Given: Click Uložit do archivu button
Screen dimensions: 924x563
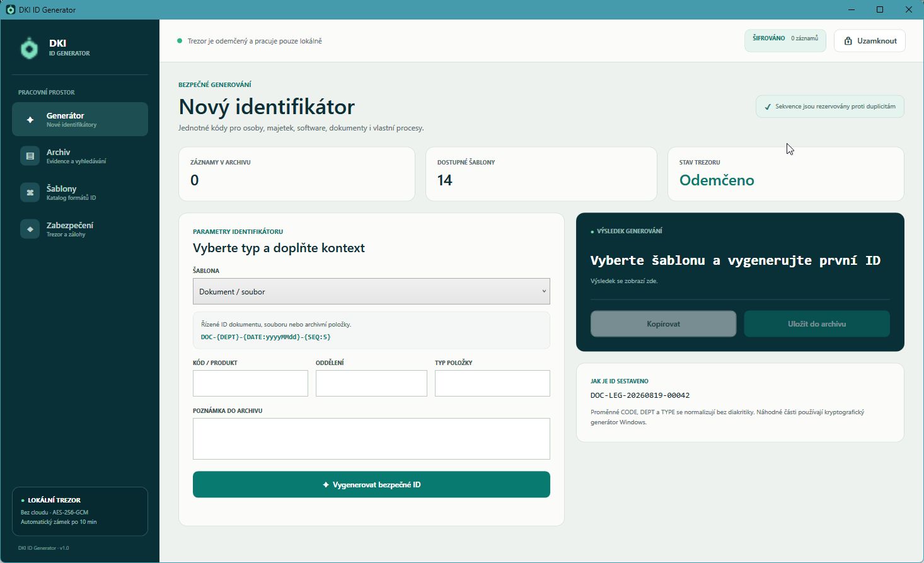Looking at the screenshot, I should 817,323.
